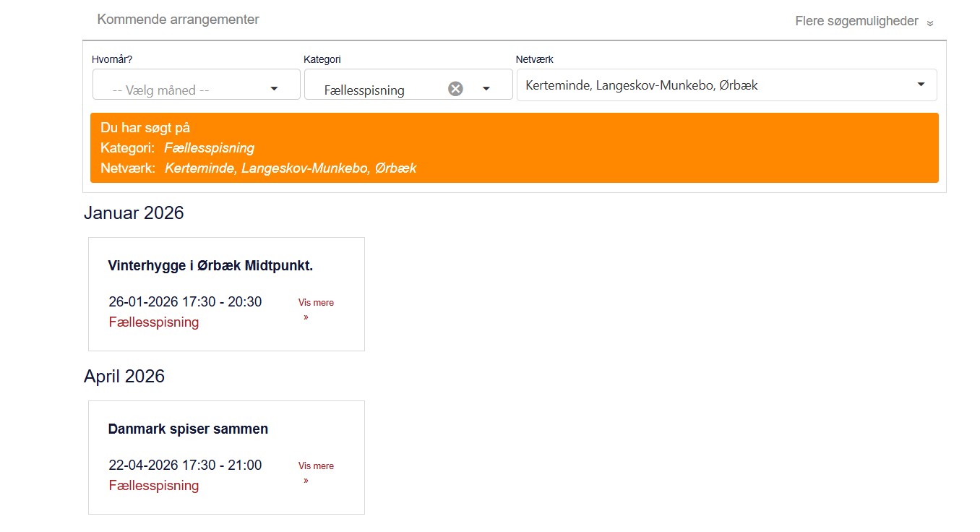Open the Netværk dropdown arrow
The height and width of the screenshot is (532, 980).
[921, 85]
